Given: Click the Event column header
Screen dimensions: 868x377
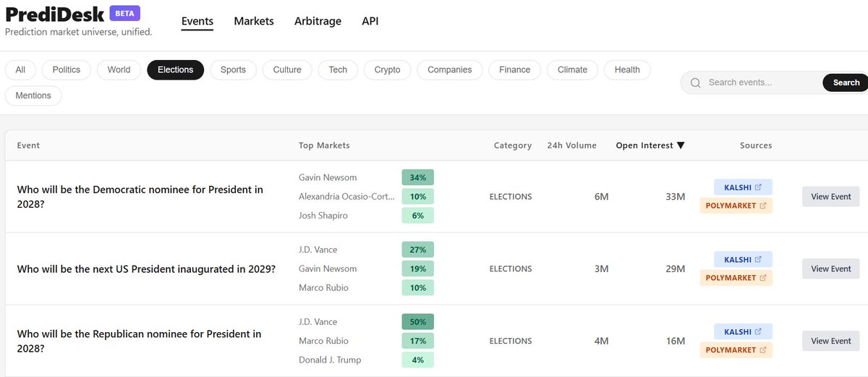Looking at the screenshot, I should (x=28, y=145).
